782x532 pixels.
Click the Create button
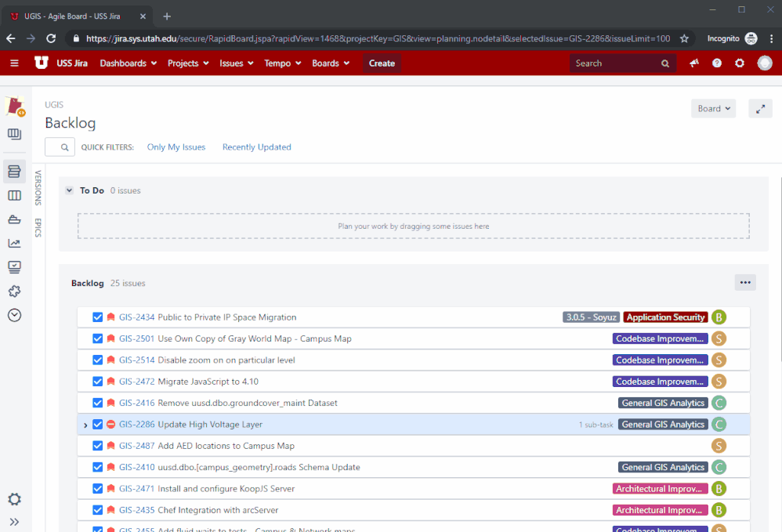pos(382,63)
